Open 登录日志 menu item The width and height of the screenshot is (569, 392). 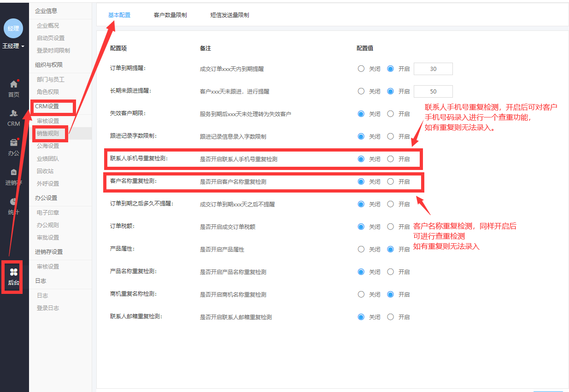pyautogui.click(x=48, y=308)
